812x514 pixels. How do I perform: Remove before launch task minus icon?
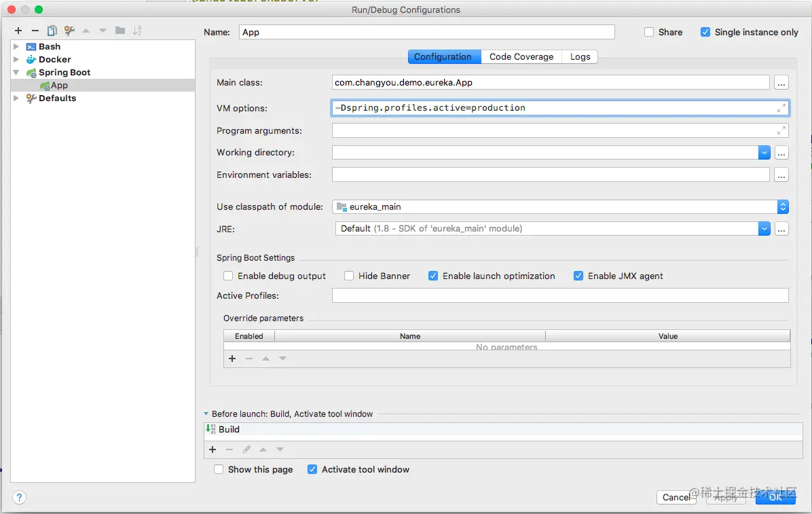tap(229, 449)
